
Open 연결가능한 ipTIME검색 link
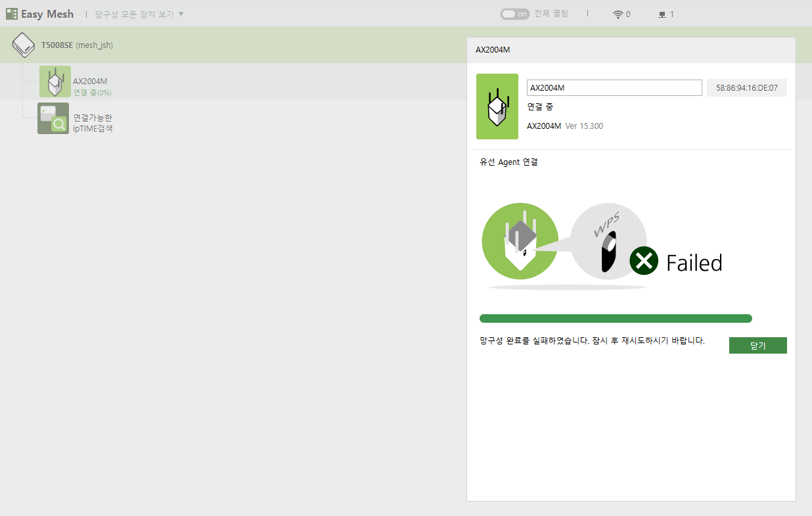pyautogui.click(x=93, y=123)
